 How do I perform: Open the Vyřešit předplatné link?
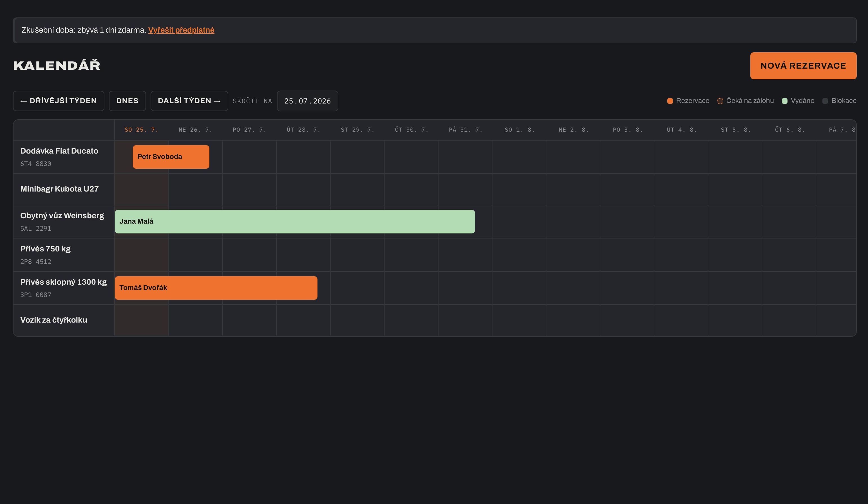click(x=181, y=30)
